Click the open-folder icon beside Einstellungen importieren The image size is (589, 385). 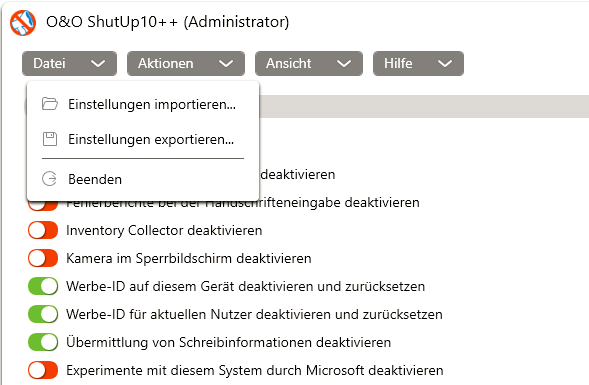[50, 104]
